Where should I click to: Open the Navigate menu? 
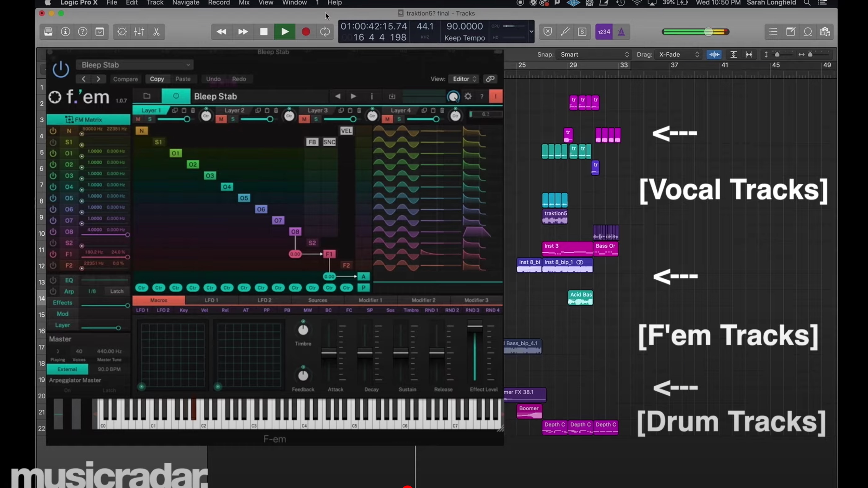tap(186, 3)
